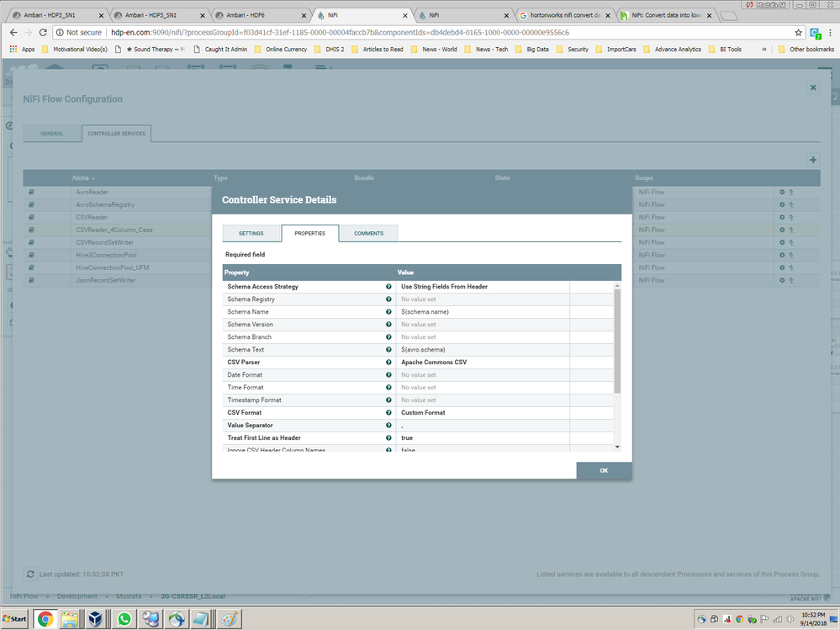
Task: Click the help icon beside CSV Parser property
Action: 388,362
